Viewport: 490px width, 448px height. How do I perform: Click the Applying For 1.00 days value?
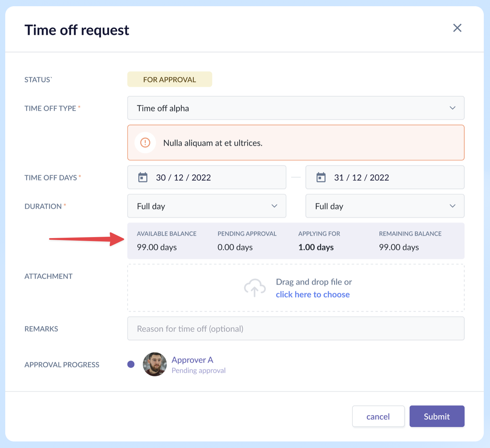click(316, 247)
